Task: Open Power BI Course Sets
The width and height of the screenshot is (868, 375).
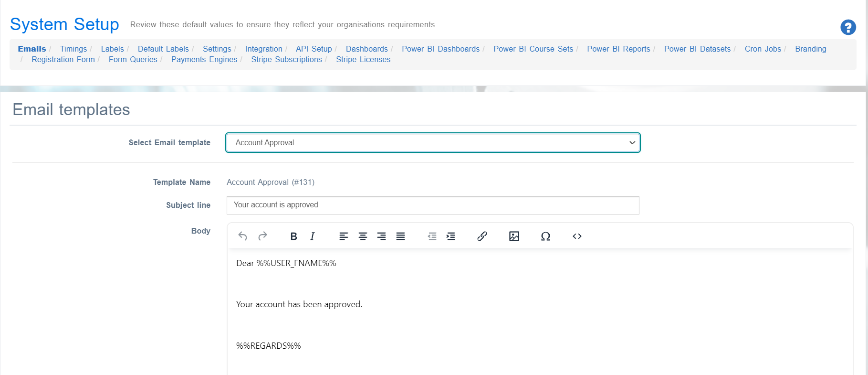Action: 533,49
